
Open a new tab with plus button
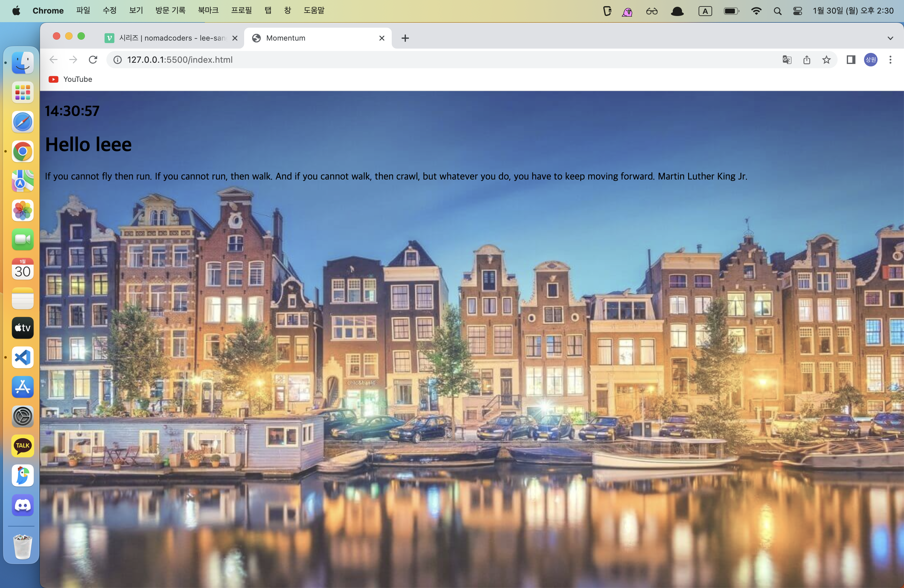405,38
